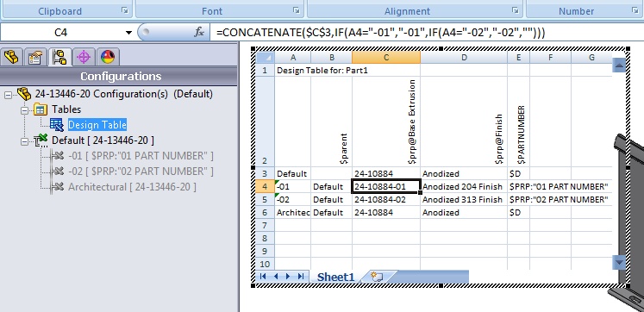The height and width of the screenshot is (312, 644).
Task: Collapse the Default [ 24-13446-20 ] configuration
Action: point(24,141)
